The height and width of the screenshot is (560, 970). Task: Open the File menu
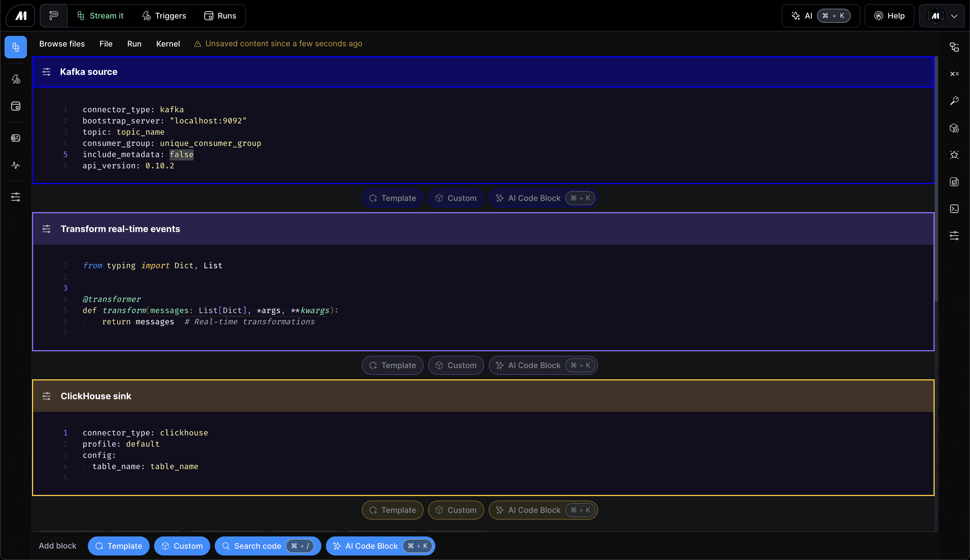click(106, 44)
